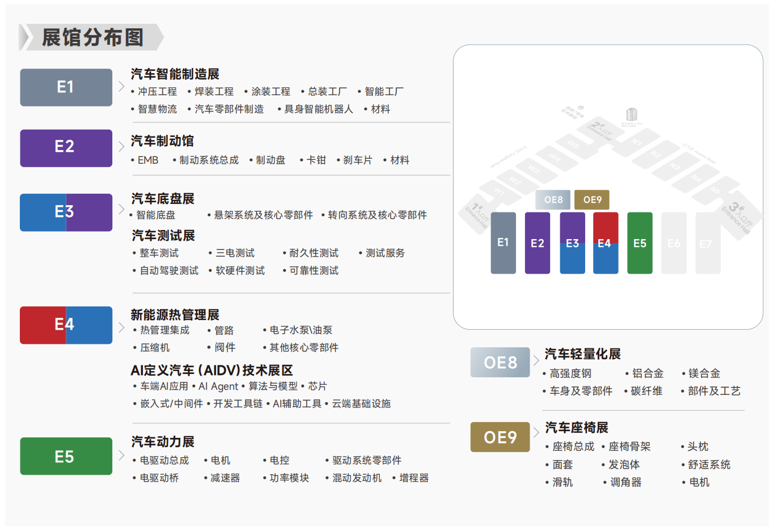Viewport: 774px width, 532px height.
Task: Expand chevron next to E1 badge
Action: coord(121,87)
